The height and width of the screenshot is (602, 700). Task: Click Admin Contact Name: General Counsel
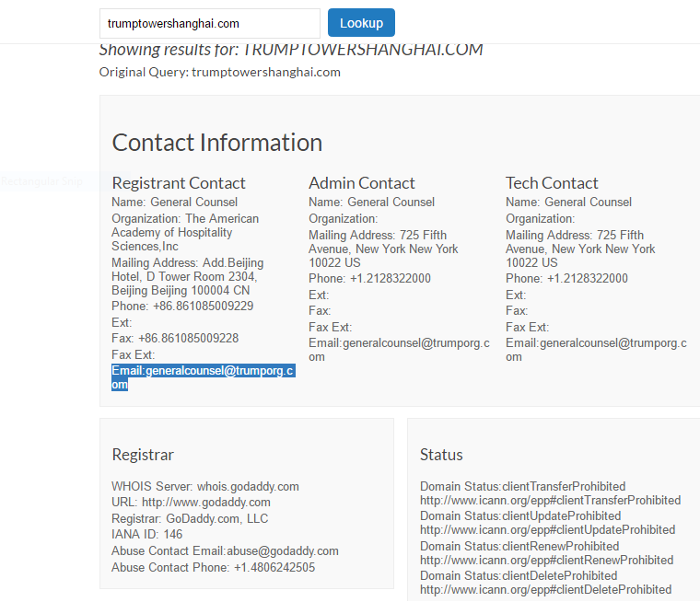(371, 203)
